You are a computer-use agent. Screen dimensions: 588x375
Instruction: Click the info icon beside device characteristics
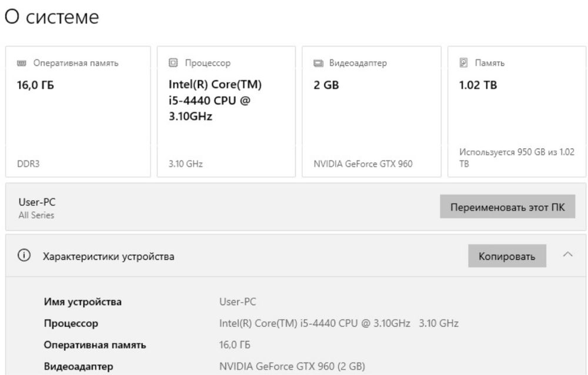pos(24,256)
